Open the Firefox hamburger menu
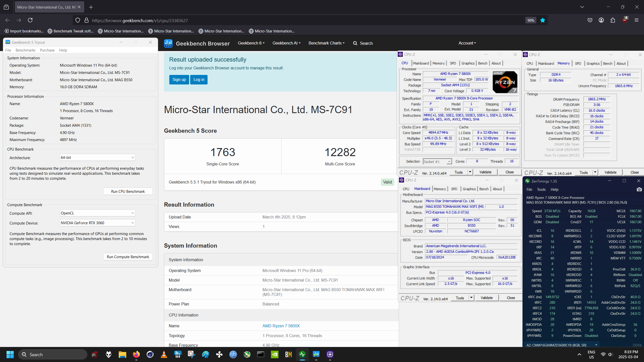 click(636, 20)
